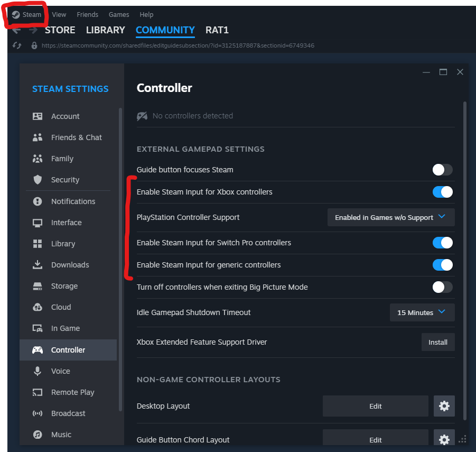
Task: Open Idle Gamepad Shutdown Timeout dropdown
Action: tap(422, 312)
